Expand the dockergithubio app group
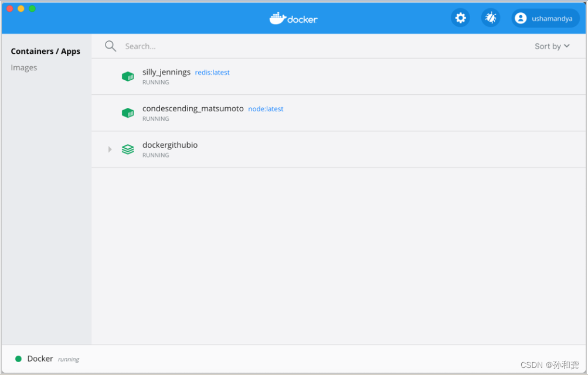 click(110, 149)
